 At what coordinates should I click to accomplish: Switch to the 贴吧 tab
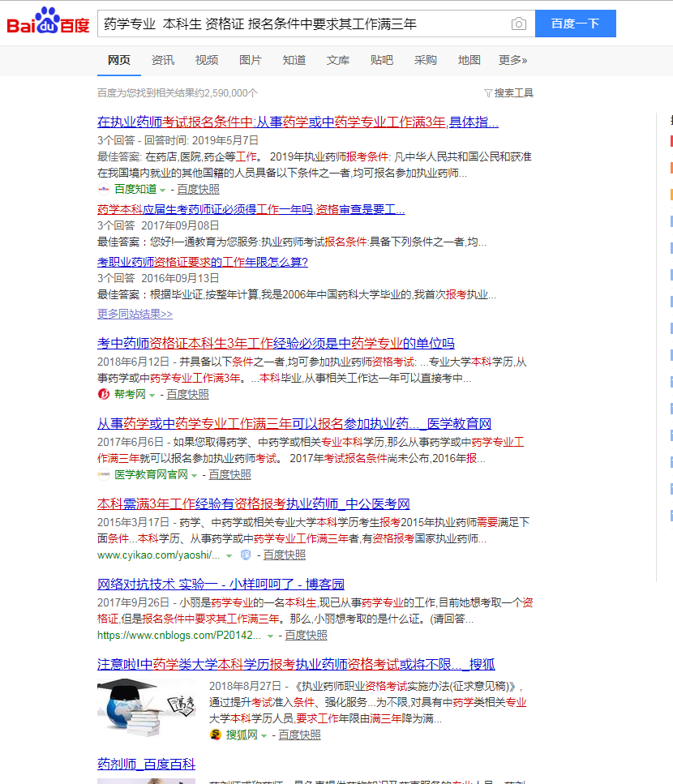click(x=381, y=60)
